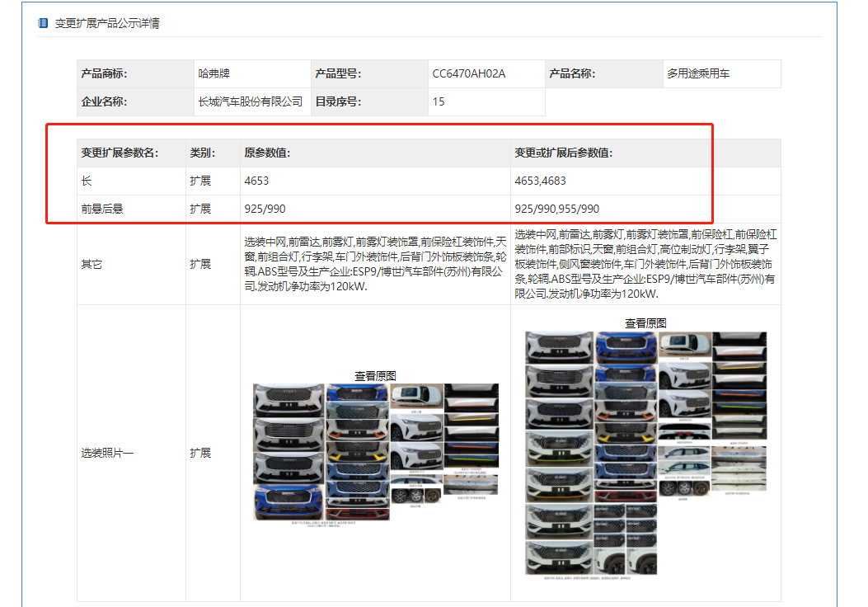Click the original-value option photo collage thumbnail
The width and height of the screenshot is (868, 607).
pyautogui.click(x=376, y=454)
